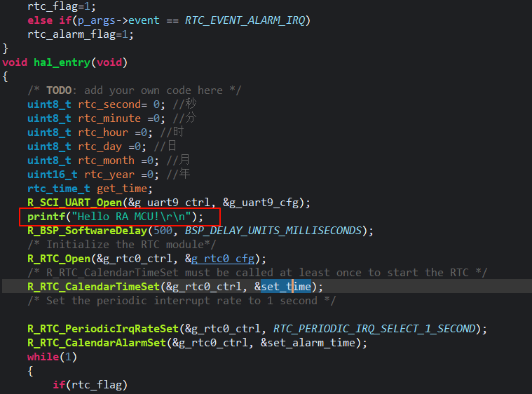Click the rtc_second variable declaration
Screen dimensions: 532x394
[x=96, y=104]
